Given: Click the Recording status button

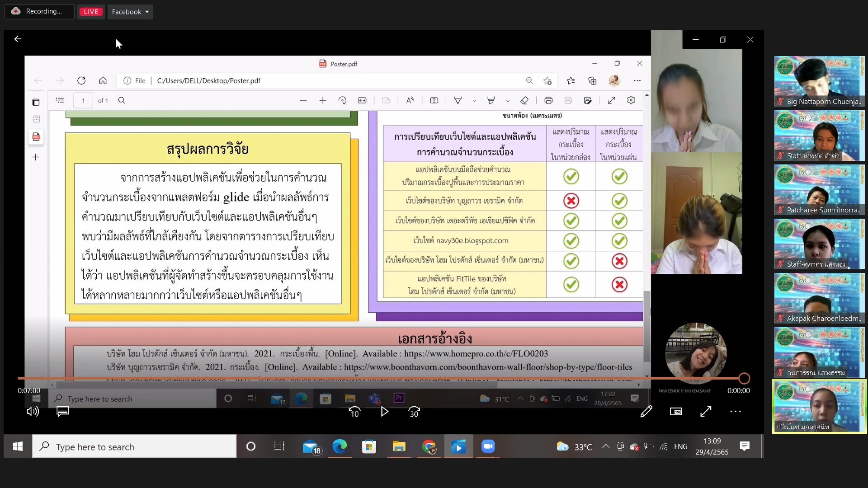Looking at the screenshot, I should click(x=39, y=11).
